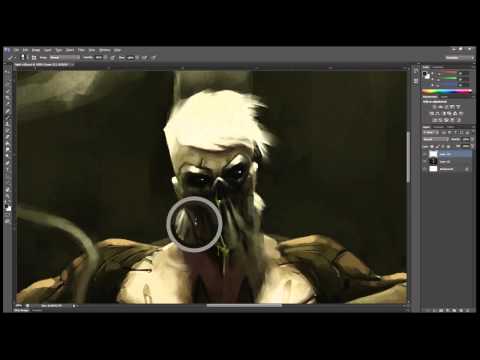The height and width of the screenshot is (360, 480).
Task: Select the Path Selection tool
Action: (x=7, y=176)
